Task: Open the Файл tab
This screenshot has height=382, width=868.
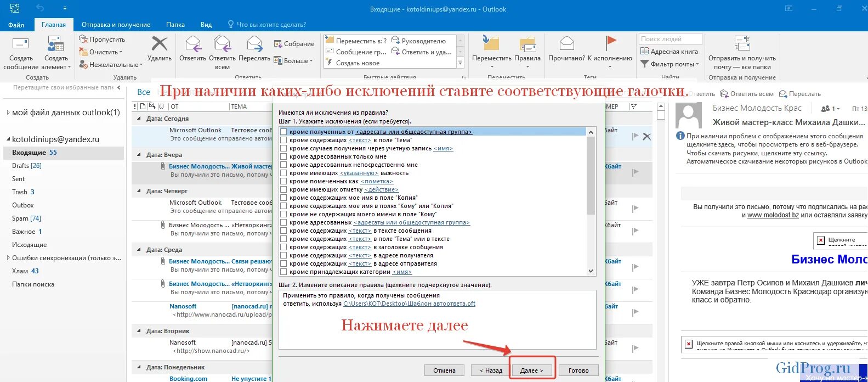Action: point(16,25)
